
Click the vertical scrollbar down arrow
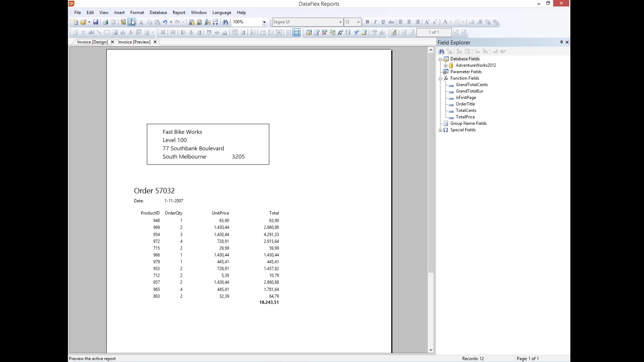pyautogui.click(x=431, y=350)
